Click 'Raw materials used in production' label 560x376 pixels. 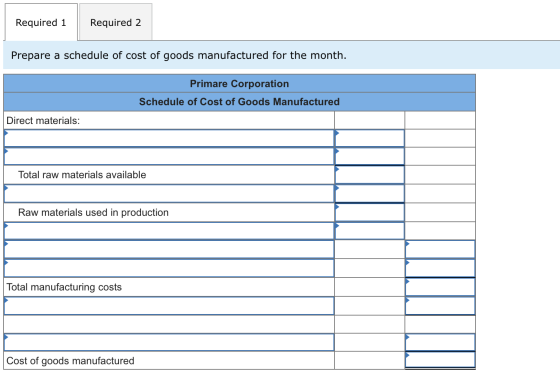pos(93,212)
